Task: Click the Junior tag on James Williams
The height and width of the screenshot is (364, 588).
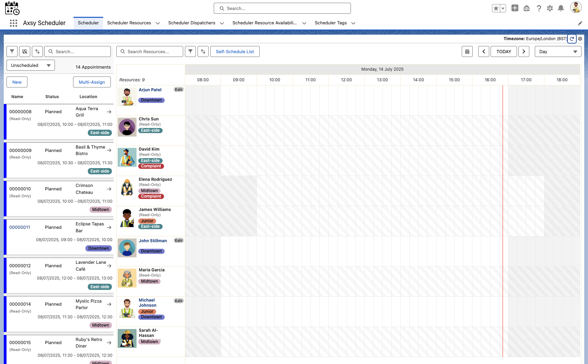Action: (147, 221)
